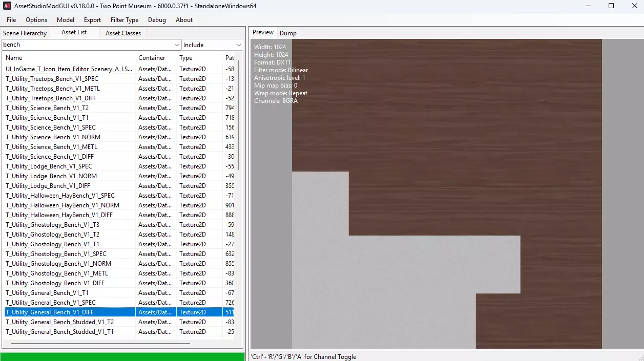Click the search field containing bench
This screenshot has height=361, width=644.
point(87,45)
